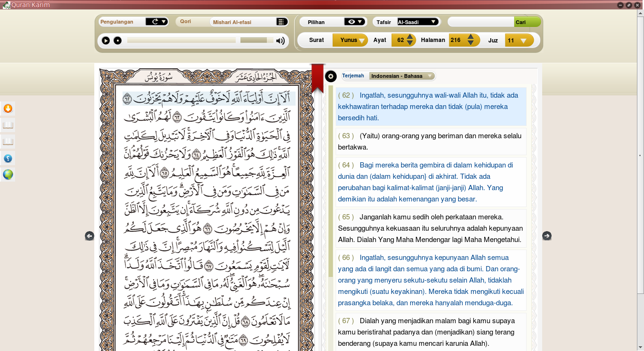Image resolution: width=644 pixels, height=351 pixels.
Task: Click the Cari search button
Action: (527, 22)
